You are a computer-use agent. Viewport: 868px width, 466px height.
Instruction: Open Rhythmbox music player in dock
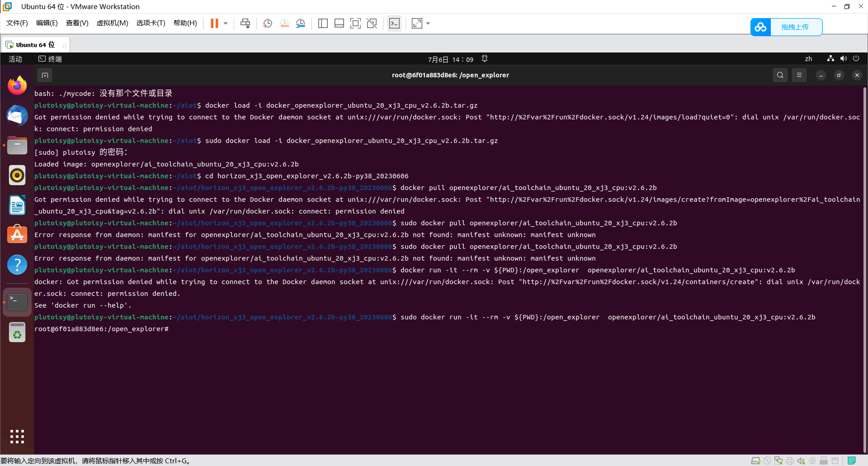[x=17, y=175]
